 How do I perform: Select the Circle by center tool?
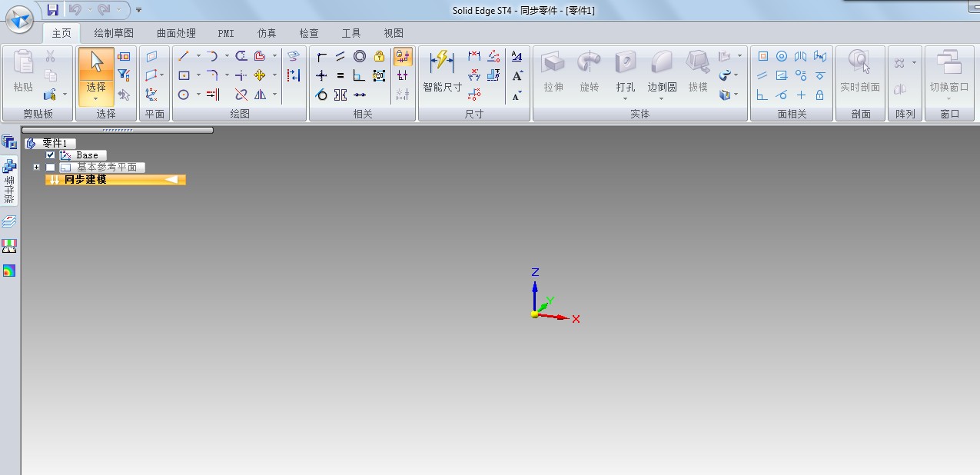(184, 95)
